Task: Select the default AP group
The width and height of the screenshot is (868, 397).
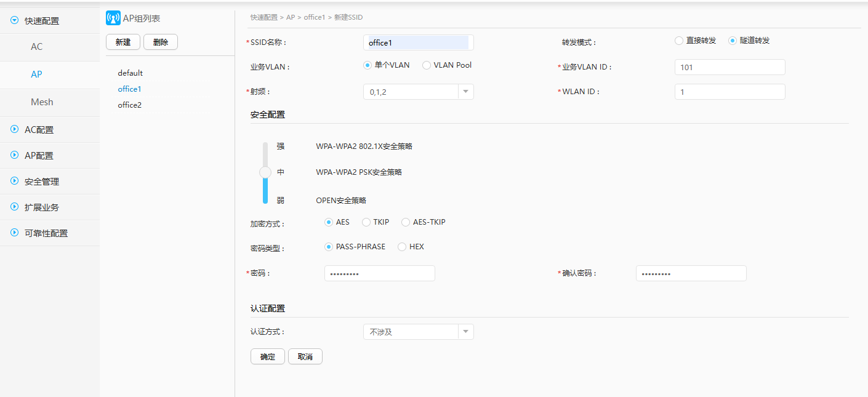Action: pos(130,73)
